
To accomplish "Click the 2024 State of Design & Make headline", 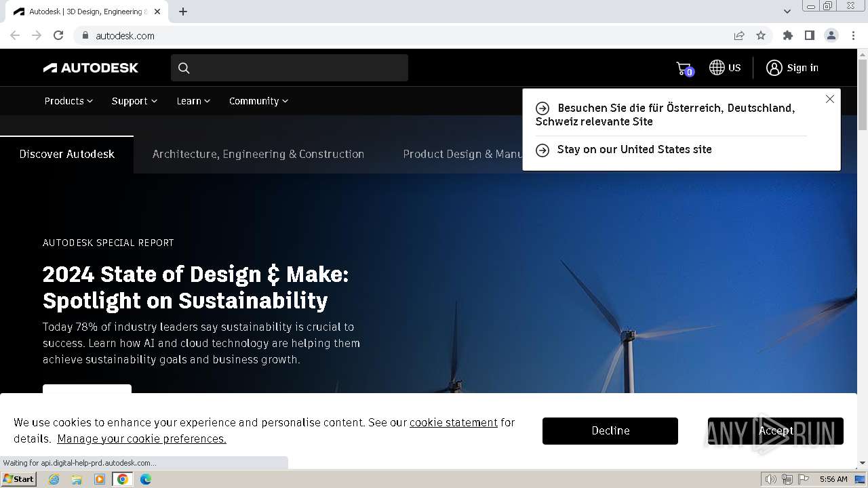I will [196, 287].
